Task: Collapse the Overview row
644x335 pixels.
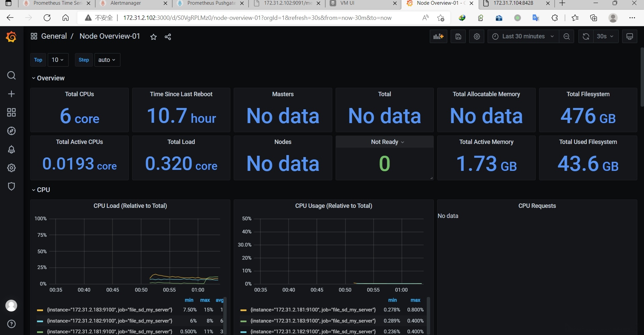Action: pos(50,78)
